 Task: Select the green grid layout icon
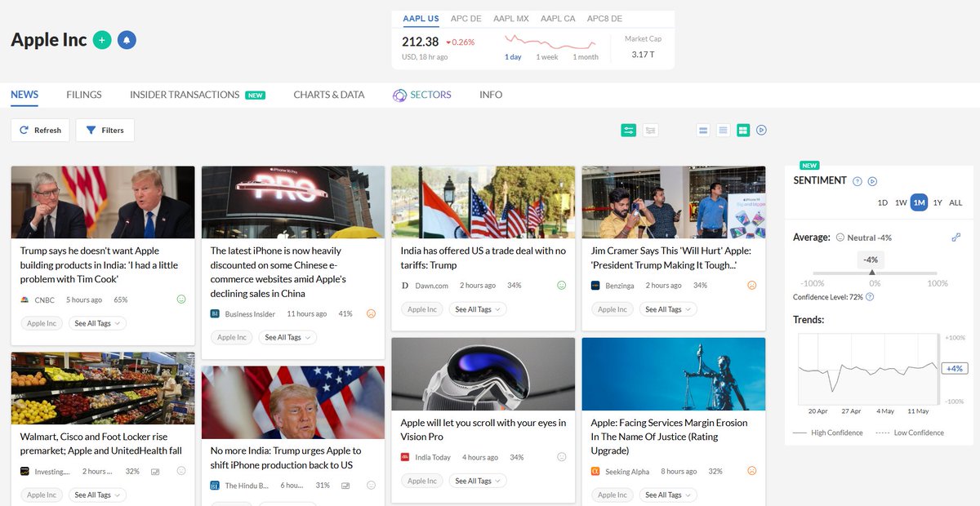click(x=743, y=130)
